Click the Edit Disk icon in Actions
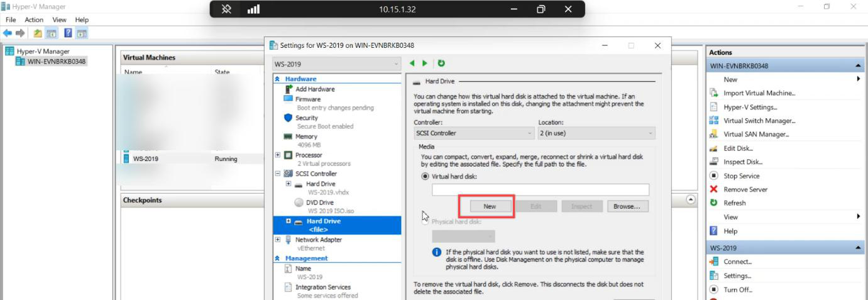This screenshot has width=868, height=300. (x=713, y=148)
